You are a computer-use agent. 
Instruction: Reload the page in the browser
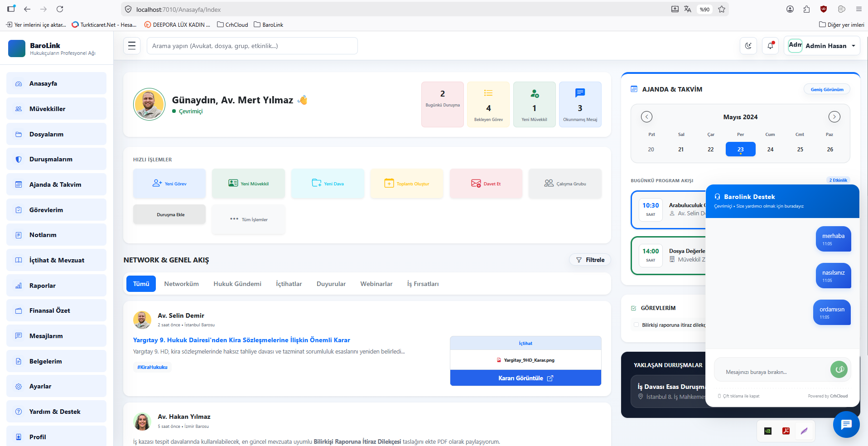tap(60, 9)
